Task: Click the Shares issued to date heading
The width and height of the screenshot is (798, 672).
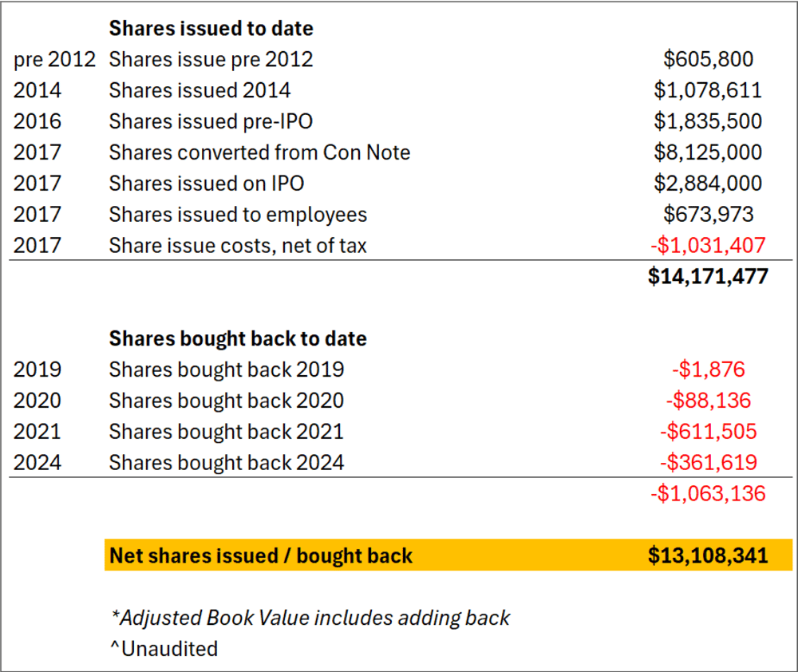Action: pyautogui.click(x=211, y=28)
